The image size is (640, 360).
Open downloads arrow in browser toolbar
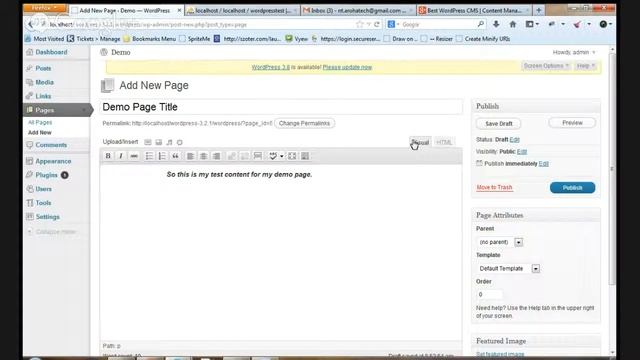496,24
